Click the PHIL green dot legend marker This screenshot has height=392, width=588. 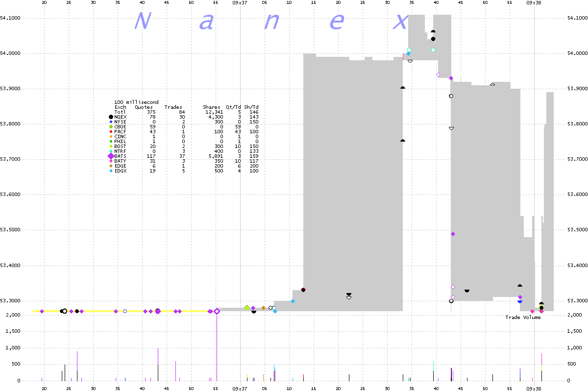tap(111, 142)
